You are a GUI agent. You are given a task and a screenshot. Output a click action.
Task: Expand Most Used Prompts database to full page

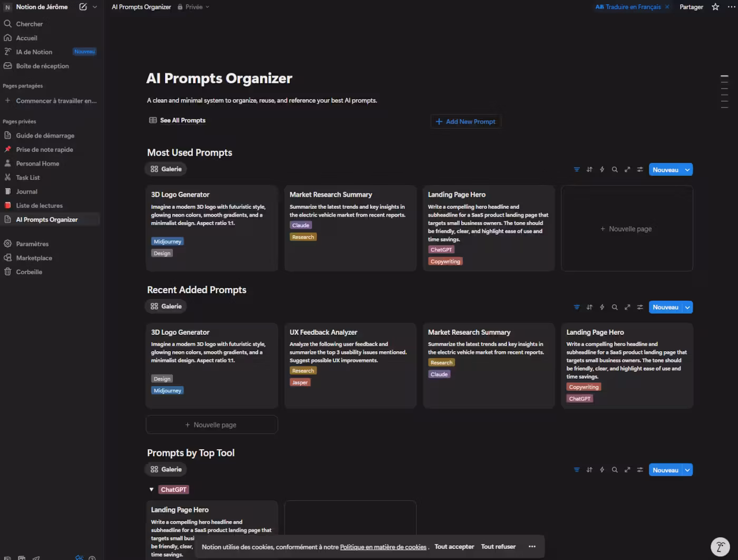pyautogui.click(x=627, y=170)
